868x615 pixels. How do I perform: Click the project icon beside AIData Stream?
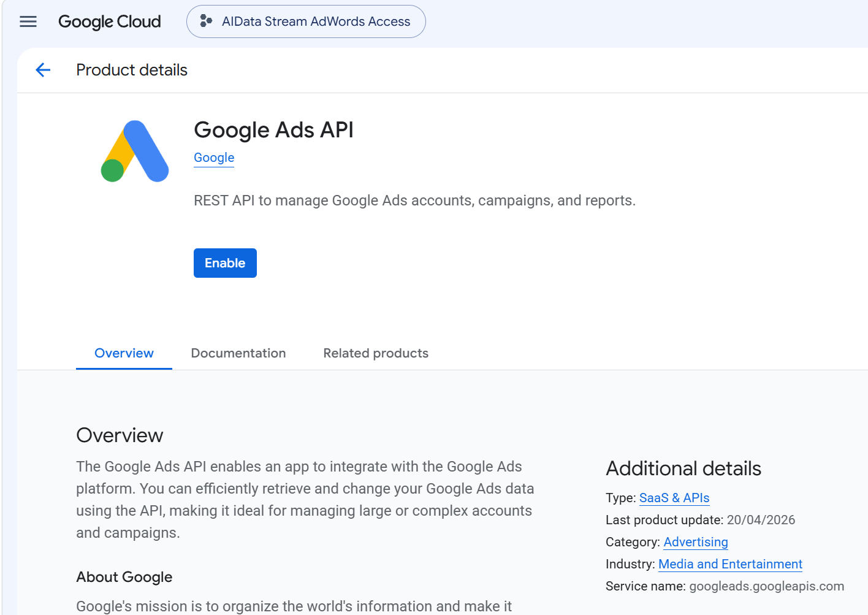[207, 21]
